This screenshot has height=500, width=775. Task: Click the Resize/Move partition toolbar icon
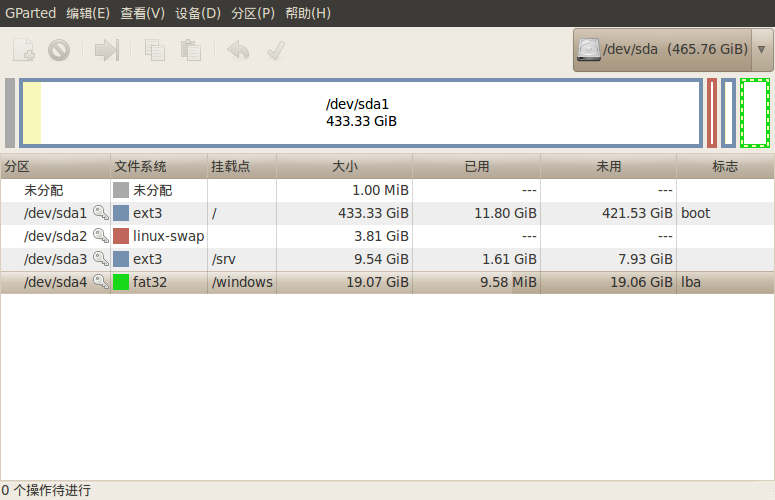click(x=107, y=50)
